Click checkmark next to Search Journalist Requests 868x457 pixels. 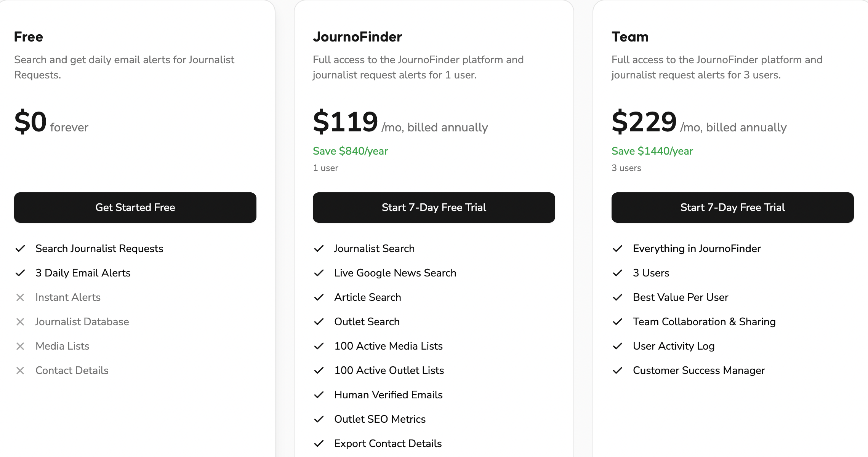pos(20,249)
